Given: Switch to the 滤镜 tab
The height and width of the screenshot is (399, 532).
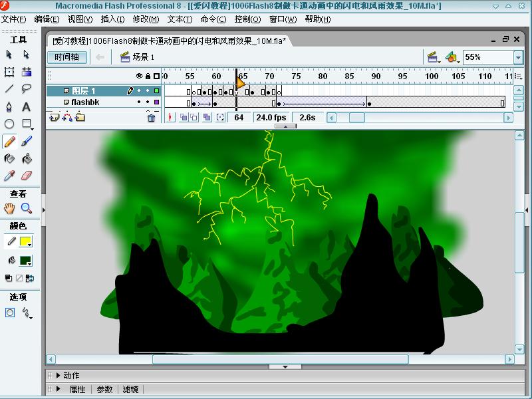Looking at the screenshot, I should [130, 389].
